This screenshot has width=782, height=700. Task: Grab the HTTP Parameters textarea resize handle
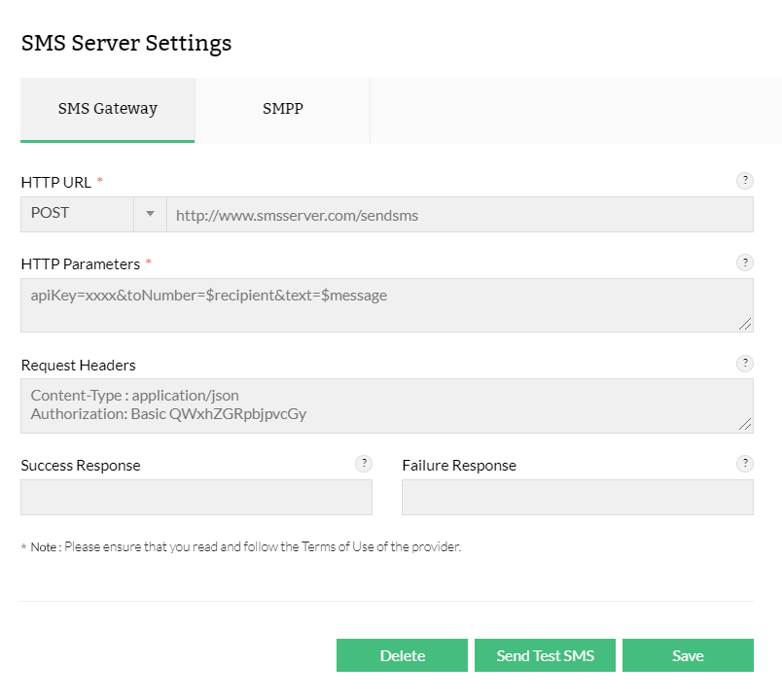tap(745, 324)
